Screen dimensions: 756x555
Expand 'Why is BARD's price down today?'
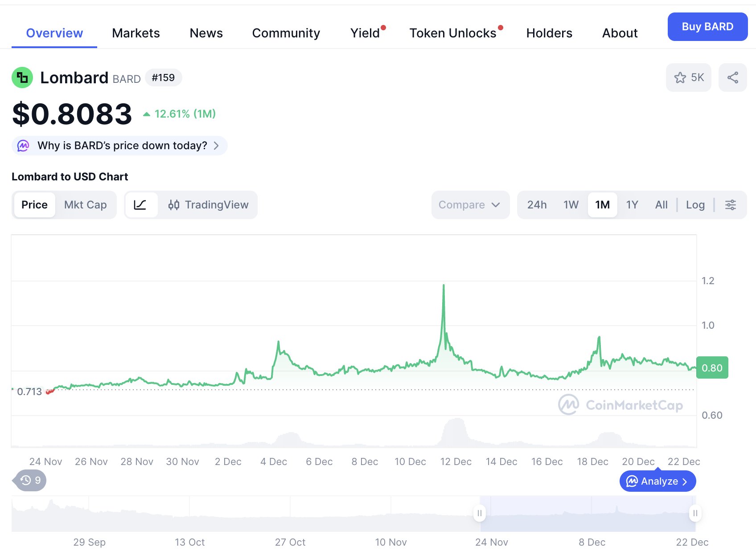click(123, 146)
